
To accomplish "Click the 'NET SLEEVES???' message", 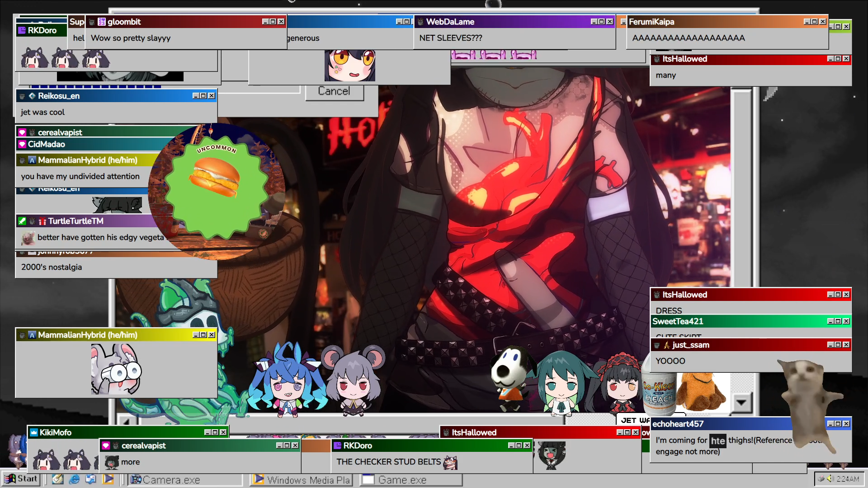I will click(451, 38).
